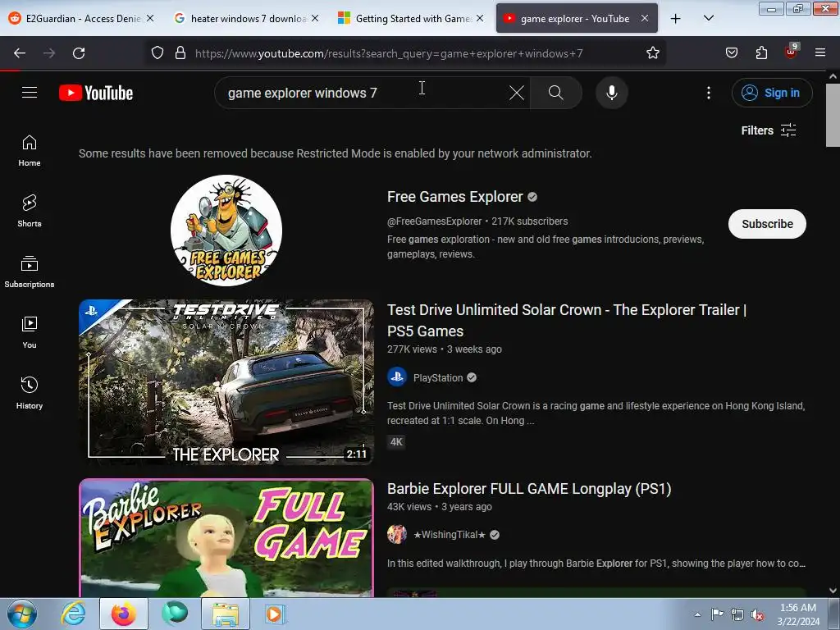Open Windows Explorer folder on taskbar
Image resolution: width=840 pixels, height=630 pixels.
coord(226,614)
